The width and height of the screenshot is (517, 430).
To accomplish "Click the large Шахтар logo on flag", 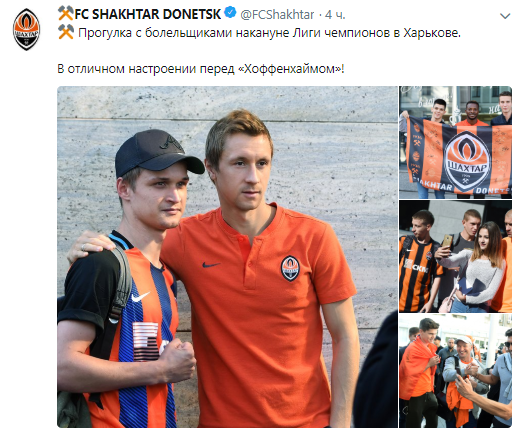I will [468, 162].
